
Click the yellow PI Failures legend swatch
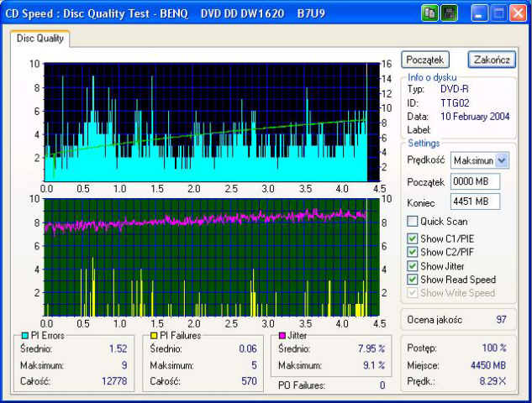pyautogui.click(x=154, y=336)
